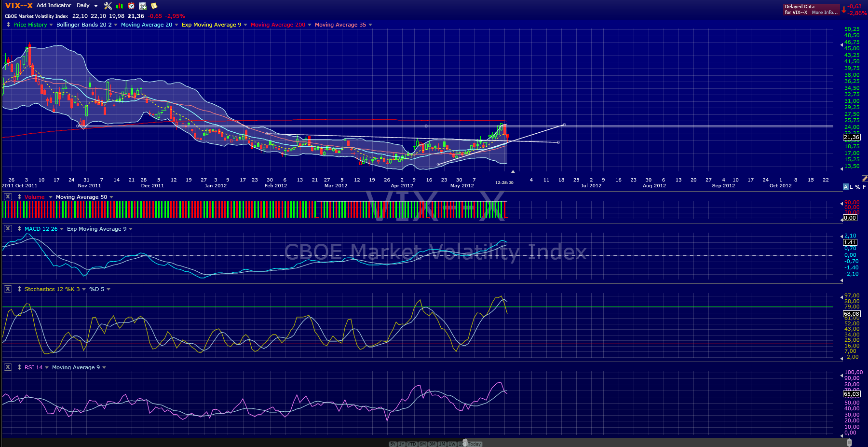Jump to Today on the timeline
The image size is (868, 447).
click(x=475, y=444)
